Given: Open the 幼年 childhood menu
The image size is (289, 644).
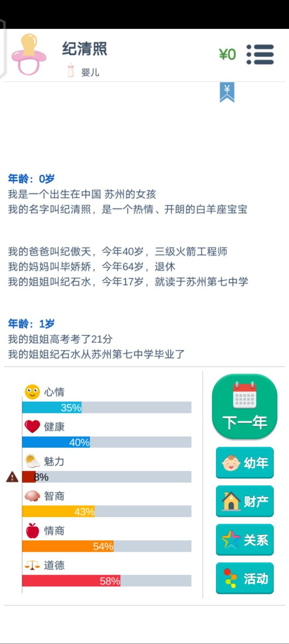Looking at the screenshot, I should click(244, 463).
